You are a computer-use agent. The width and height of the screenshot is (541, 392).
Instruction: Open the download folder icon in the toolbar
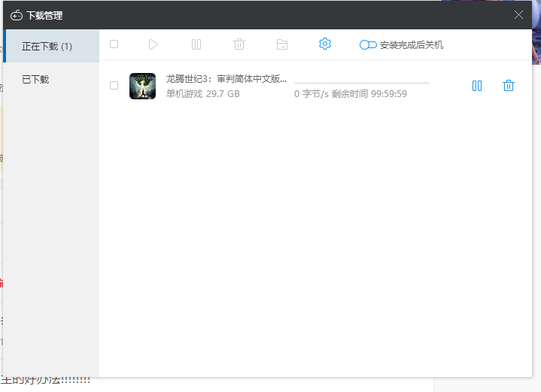tap(282, 44)
